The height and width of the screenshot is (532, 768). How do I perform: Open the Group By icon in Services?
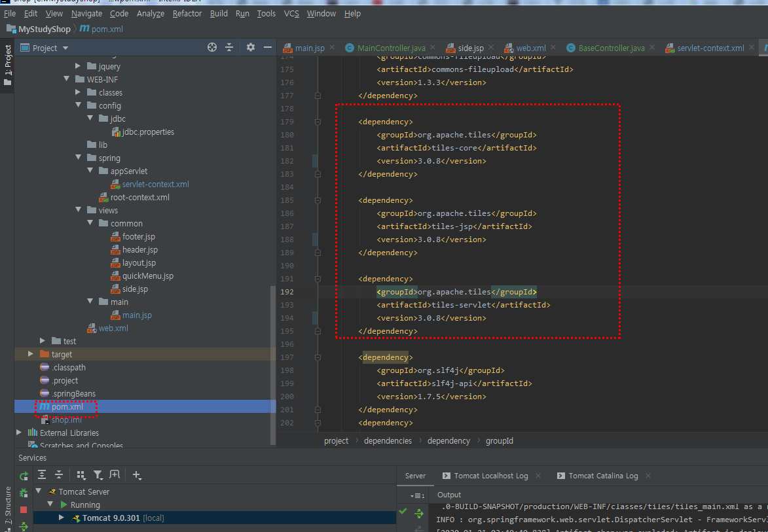point(81,474)
